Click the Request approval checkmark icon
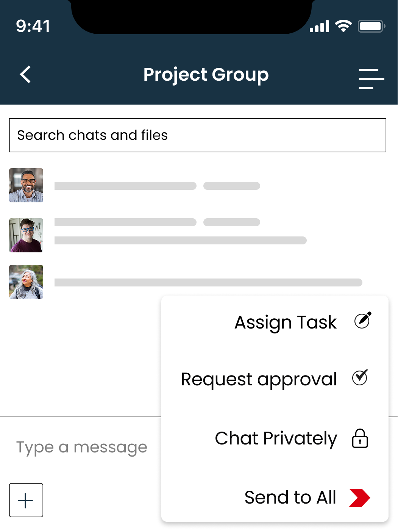Image resolution: width=398 pixels, height=532 pixels. coord(360,378)
